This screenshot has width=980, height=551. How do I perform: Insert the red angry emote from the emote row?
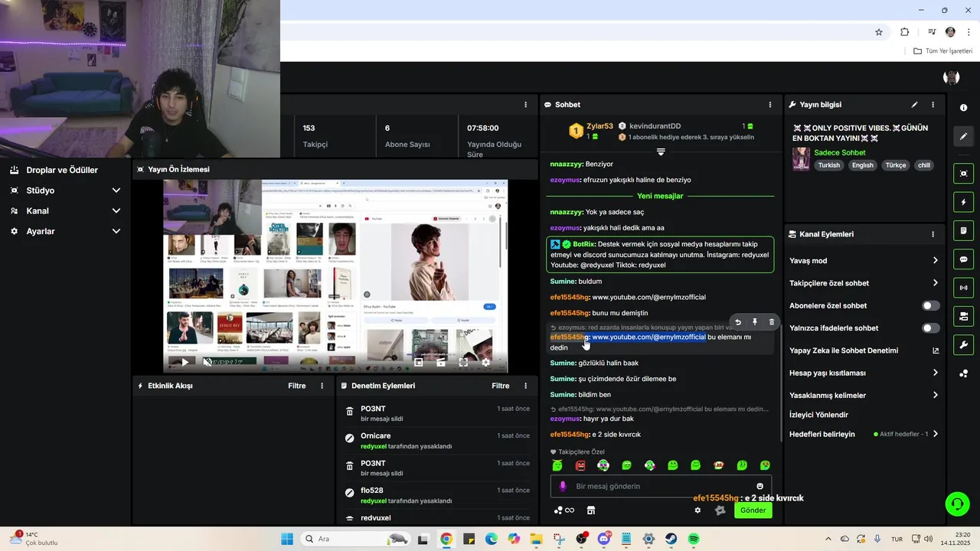tap(580, 465)
